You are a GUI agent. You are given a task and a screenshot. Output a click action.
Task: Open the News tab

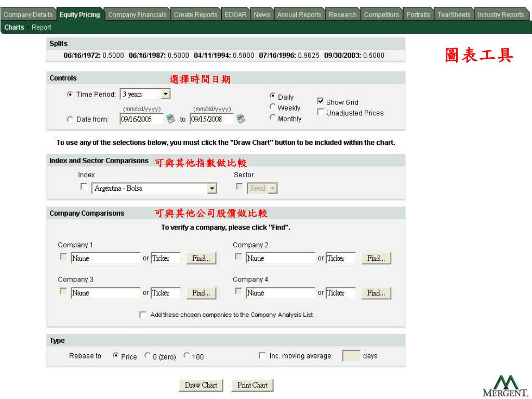[x=262, y=15]
